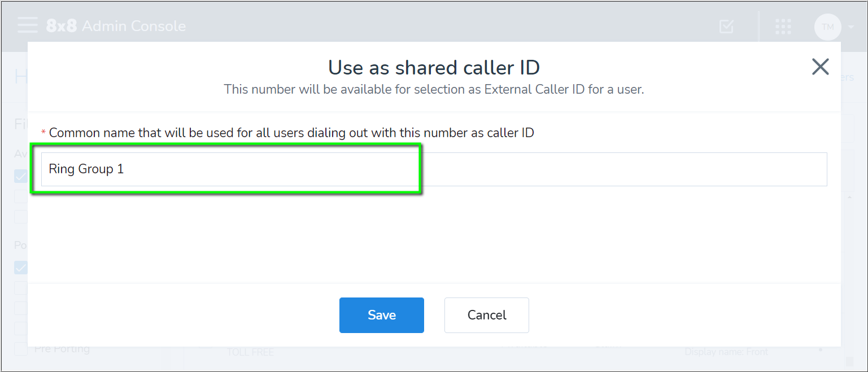Image resolution: width=868 pixels, height=372 pixels.
Task: Click the 'Use as shared caller ID' heading
Action: point(434,68)
